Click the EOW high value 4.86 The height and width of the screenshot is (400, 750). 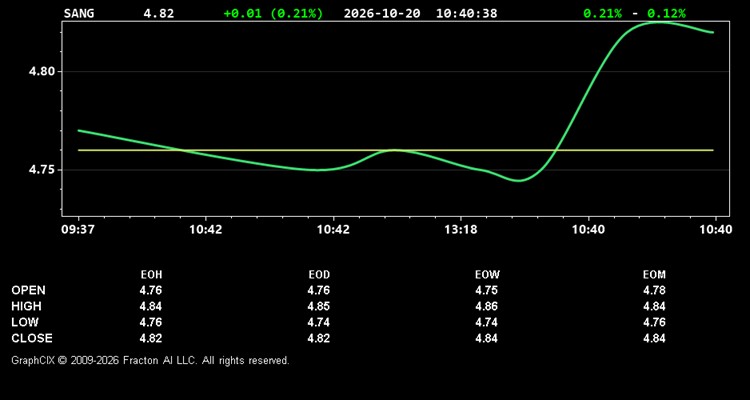[486, 306]
